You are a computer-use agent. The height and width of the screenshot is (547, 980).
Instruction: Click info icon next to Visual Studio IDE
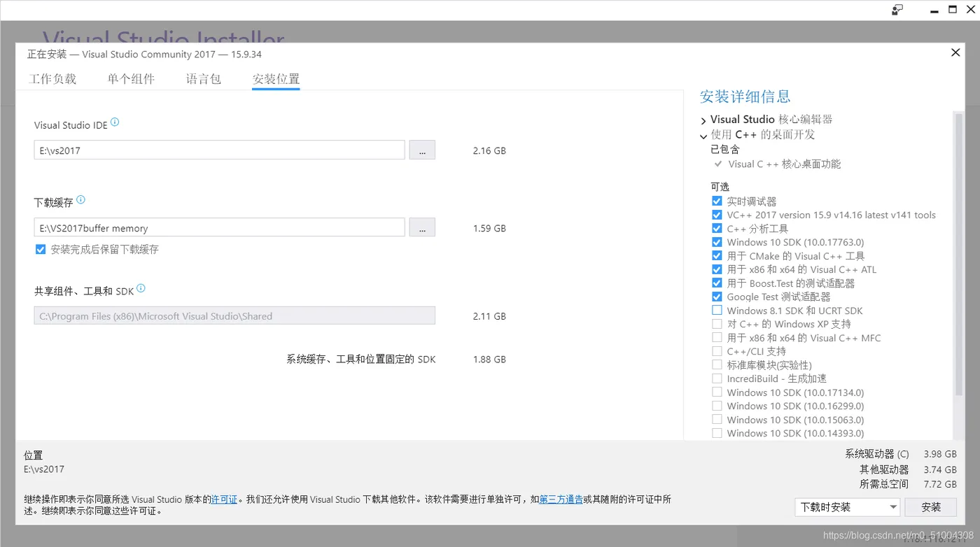point(115,122)
